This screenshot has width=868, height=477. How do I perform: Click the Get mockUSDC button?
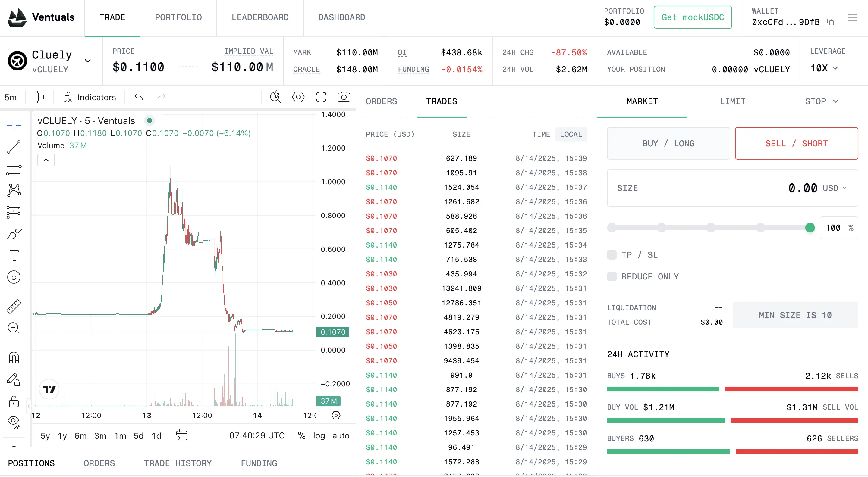(693, 17)
